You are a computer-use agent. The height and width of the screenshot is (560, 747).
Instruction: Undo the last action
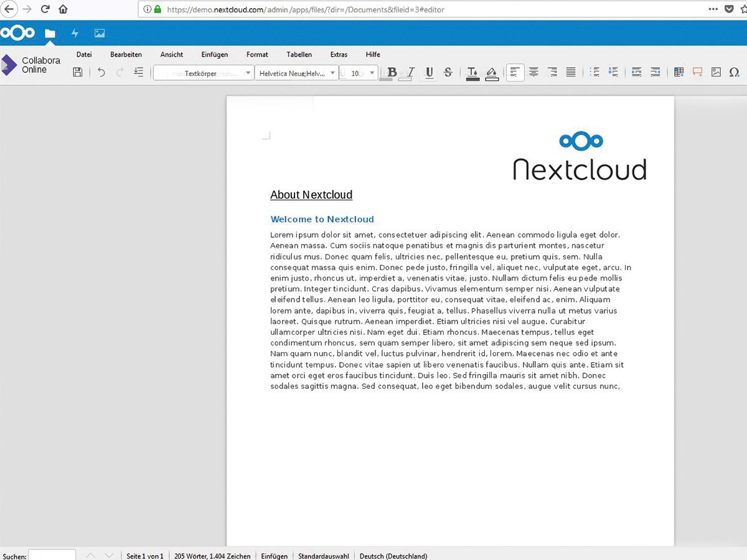coord(101,73)
